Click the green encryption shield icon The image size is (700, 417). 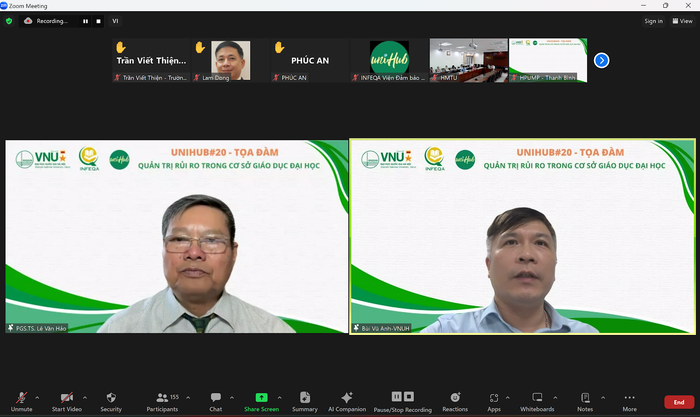[9, 21]
